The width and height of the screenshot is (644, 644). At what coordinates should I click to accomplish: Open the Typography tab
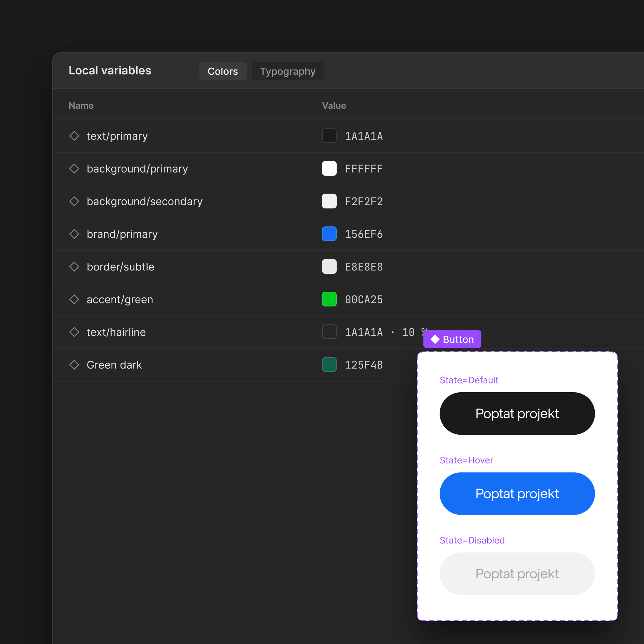pyautogui.click(x=288, y=71)
